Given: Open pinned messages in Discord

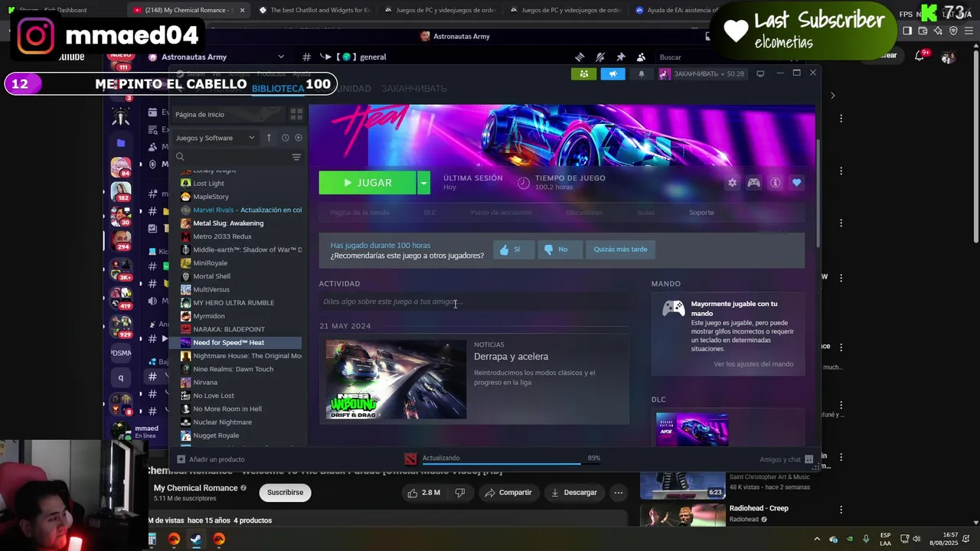Looking at the screenshot, I should click(621, 57).
